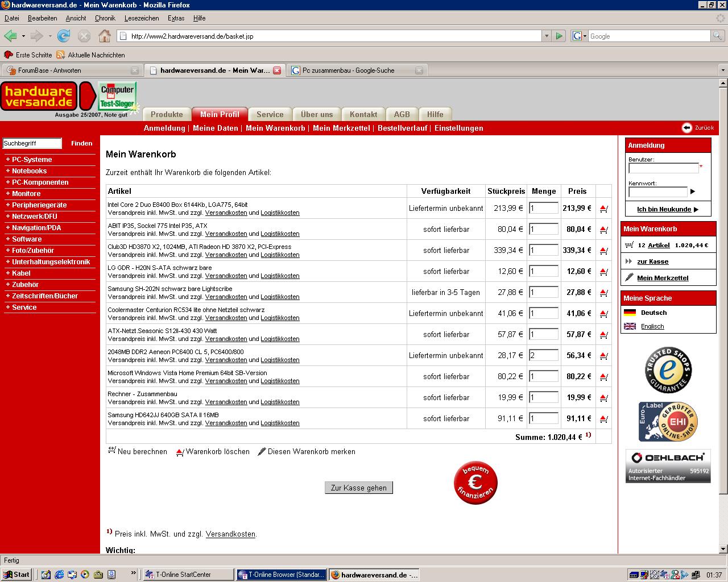Click the green Go arrow beside URL bar
Screen dimensions: 728x582
[559, 36]
